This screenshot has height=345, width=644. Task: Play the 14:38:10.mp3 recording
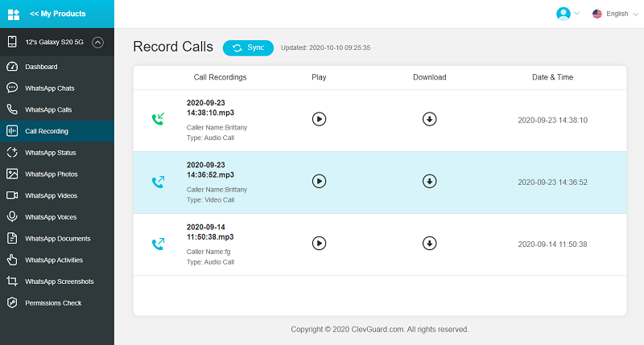tap(319, 119)
